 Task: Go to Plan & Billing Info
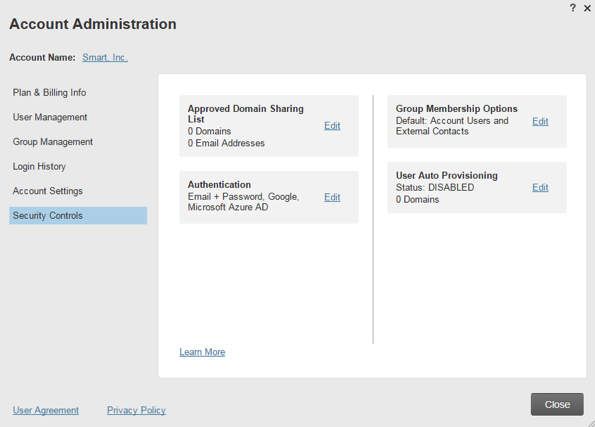[49, 93]
